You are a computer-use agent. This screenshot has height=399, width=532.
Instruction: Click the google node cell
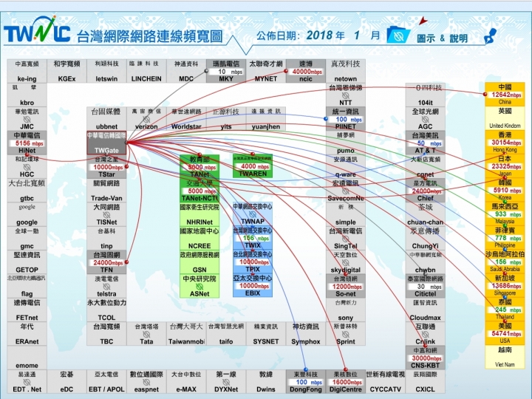click(27, 214)
